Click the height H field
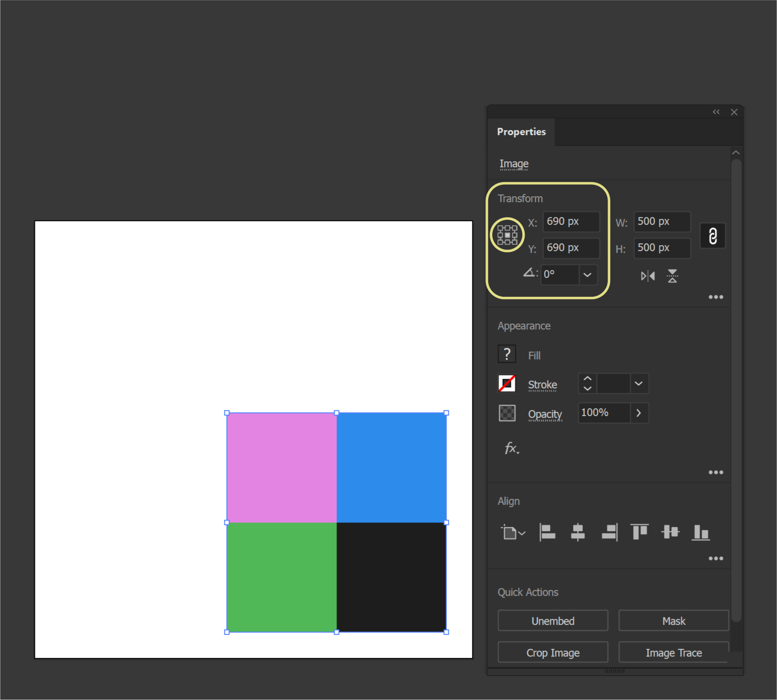The height and width of the screenshot is (700, 777). (662, 248)
